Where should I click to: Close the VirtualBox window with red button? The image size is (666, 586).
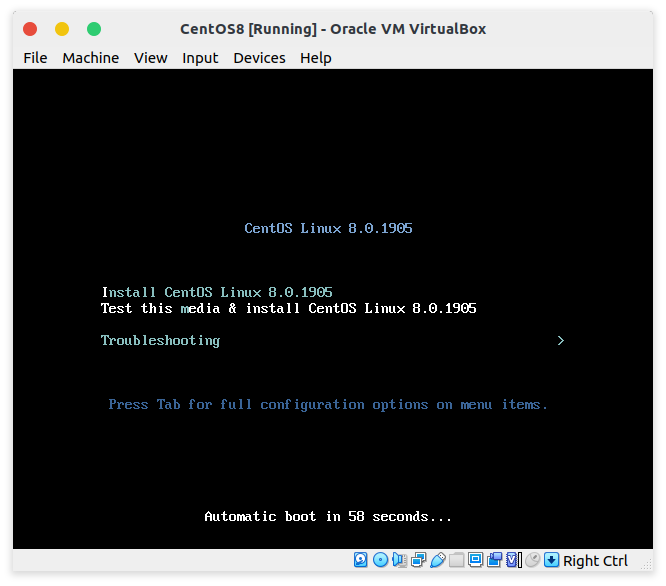[x=30, y=29]
